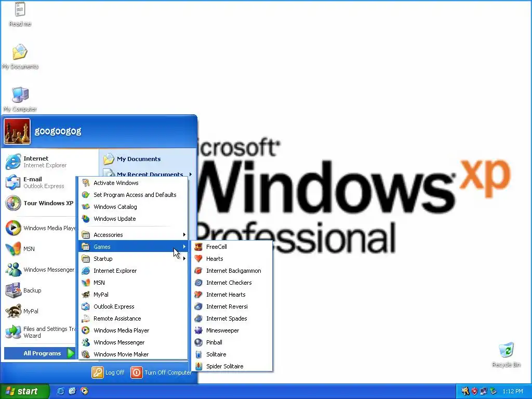This screenshot has width=532, height=399.
Task: Click the googoogog user account picture
Action: pyautogui.click(x=17, y=131)
